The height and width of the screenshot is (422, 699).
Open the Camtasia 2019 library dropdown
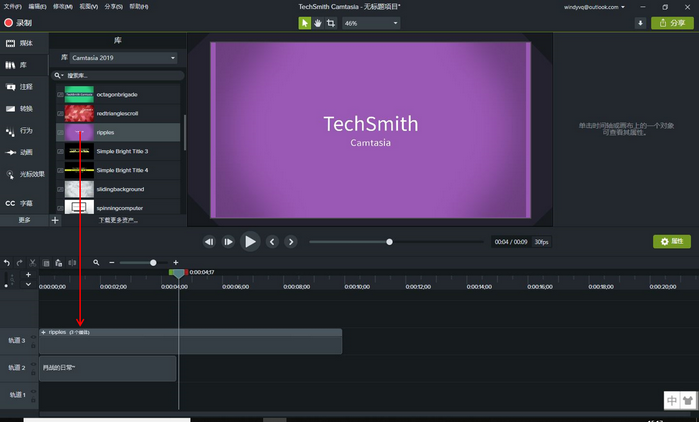(x=123, y=58)
